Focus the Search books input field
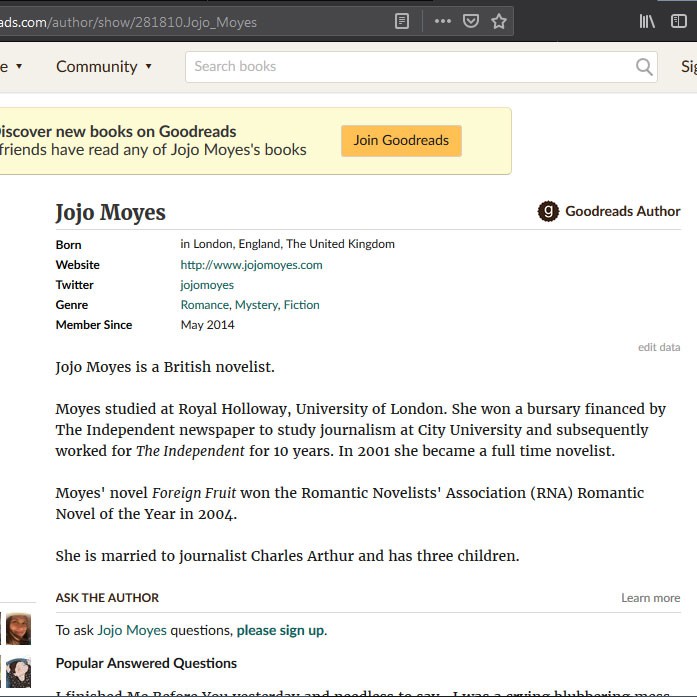Screen dimensions: 697x697 click(410, 67)
